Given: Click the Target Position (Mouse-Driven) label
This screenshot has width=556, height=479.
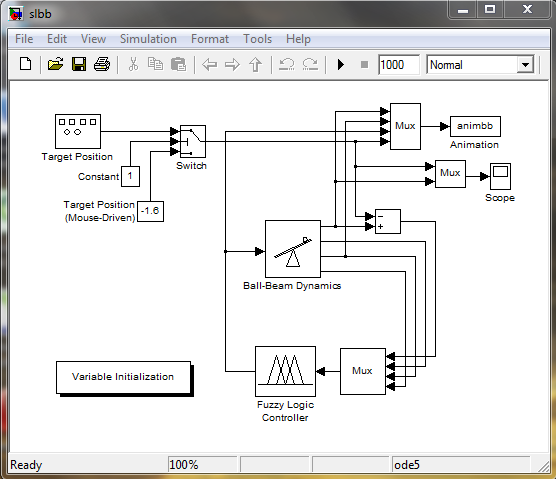Looking at the screenshot, I should [99, 211].
